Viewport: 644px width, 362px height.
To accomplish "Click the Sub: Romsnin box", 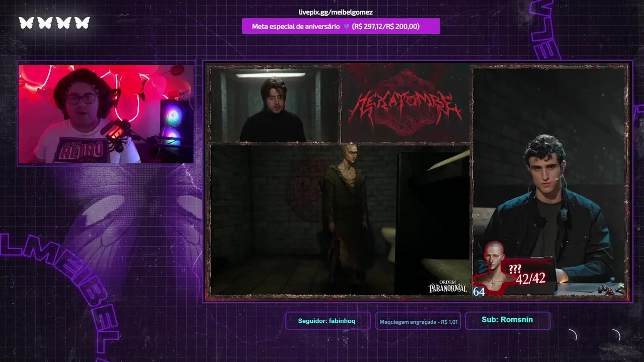I will tap(508, 320).
